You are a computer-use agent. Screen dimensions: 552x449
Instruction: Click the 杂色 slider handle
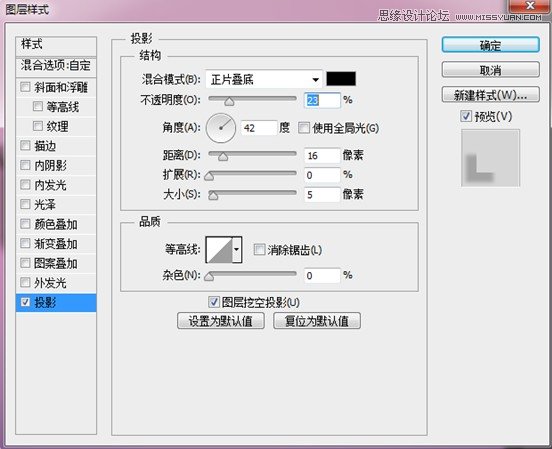coord(209,277)
